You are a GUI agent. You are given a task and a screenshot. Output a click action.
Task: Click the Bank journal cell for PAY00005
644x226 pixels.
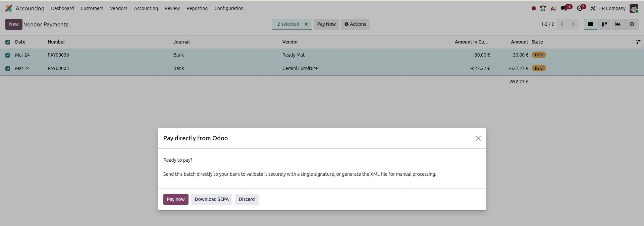click(178, 68)
